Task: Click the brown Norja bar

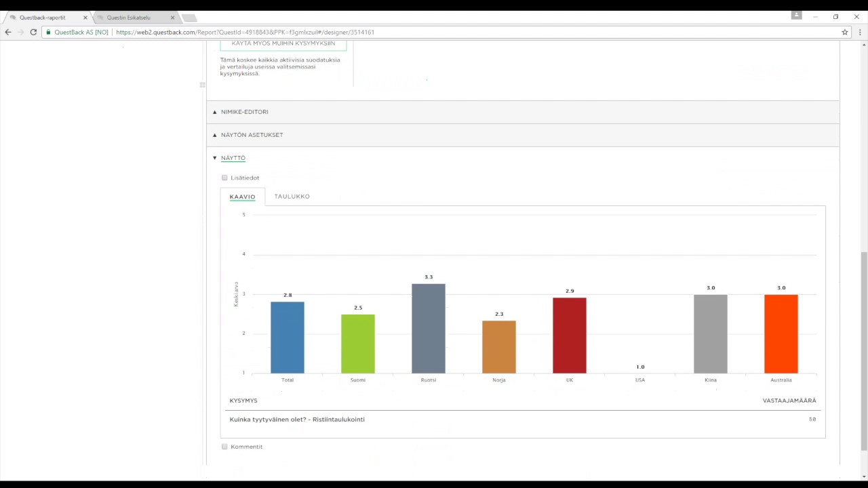Action: tap(499, 347)
